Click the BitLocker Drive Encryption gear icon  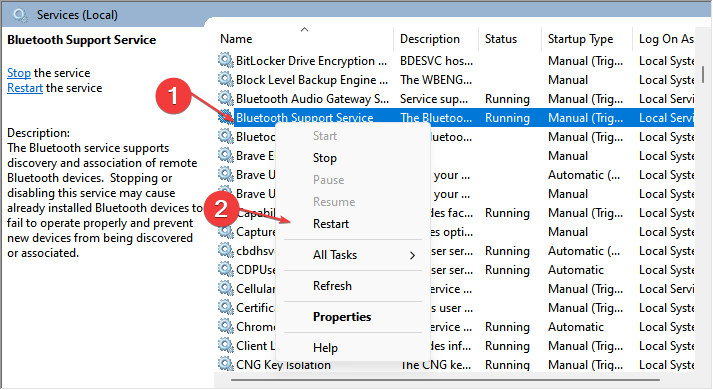tap(225, 60)
